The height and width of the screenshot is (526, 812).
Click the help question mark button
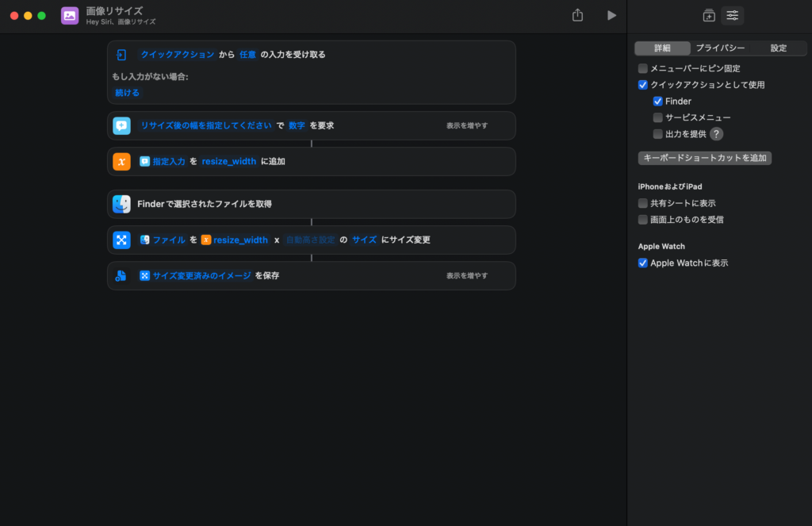click(716, 134)
